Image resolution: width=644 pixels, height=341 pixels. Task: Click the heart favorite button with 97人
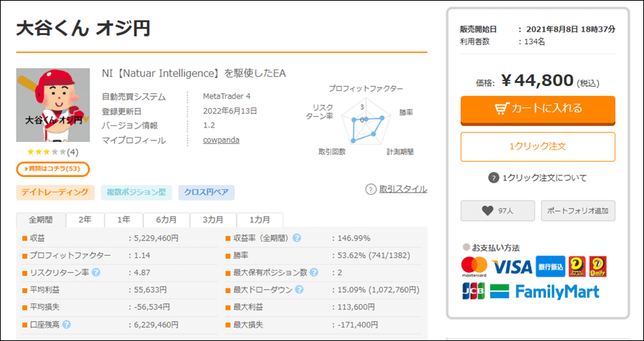coord(497,211)
